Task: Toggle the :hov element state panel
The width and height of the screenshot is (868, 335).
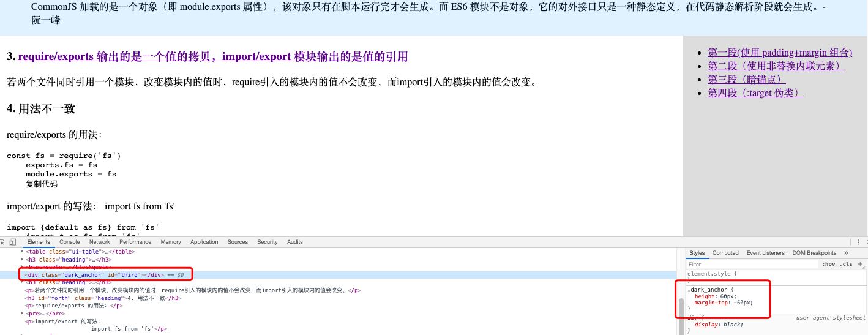Action: click(x=828, y=264)
